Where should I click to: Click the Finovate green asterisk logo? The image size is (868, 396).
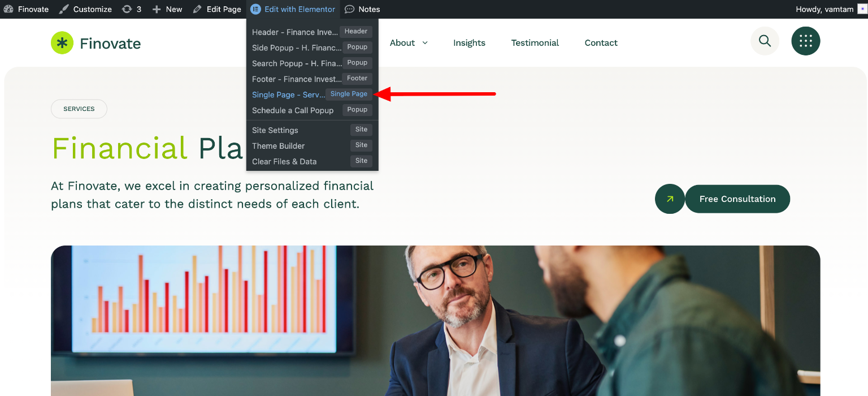click(x=62, y=43)
